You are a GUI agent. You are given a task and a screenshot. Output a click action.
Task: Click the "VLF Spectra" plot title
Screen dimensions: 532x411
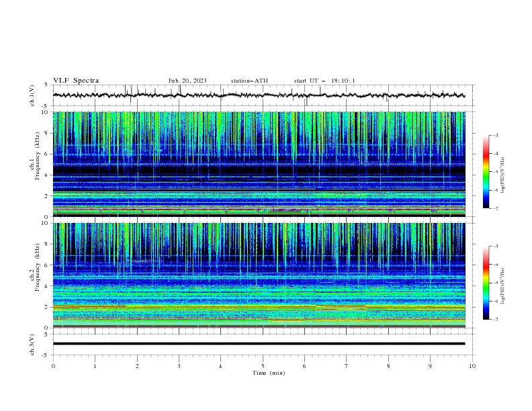tap(76, 81)
